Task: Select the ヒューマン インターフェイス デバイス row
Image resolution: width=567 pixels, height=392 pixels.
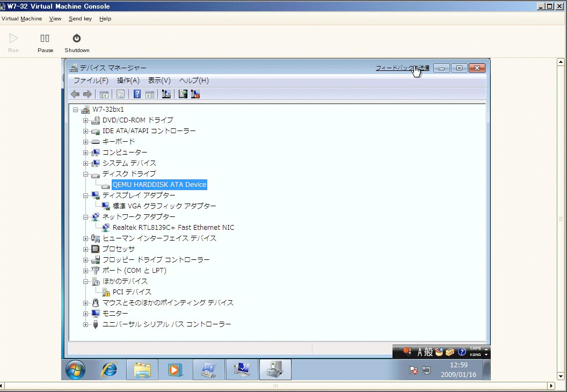Action: coord(159,238)
